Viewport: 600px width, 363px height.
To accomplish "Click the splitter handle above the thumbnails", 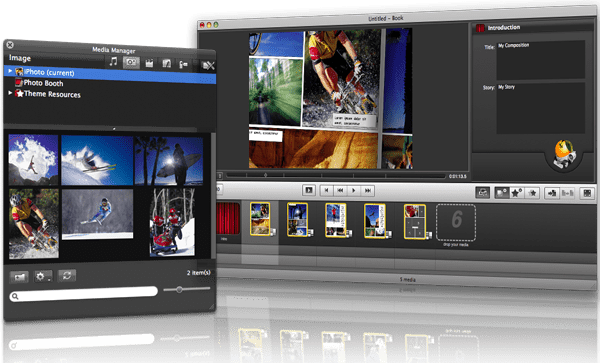I will 114,129.
